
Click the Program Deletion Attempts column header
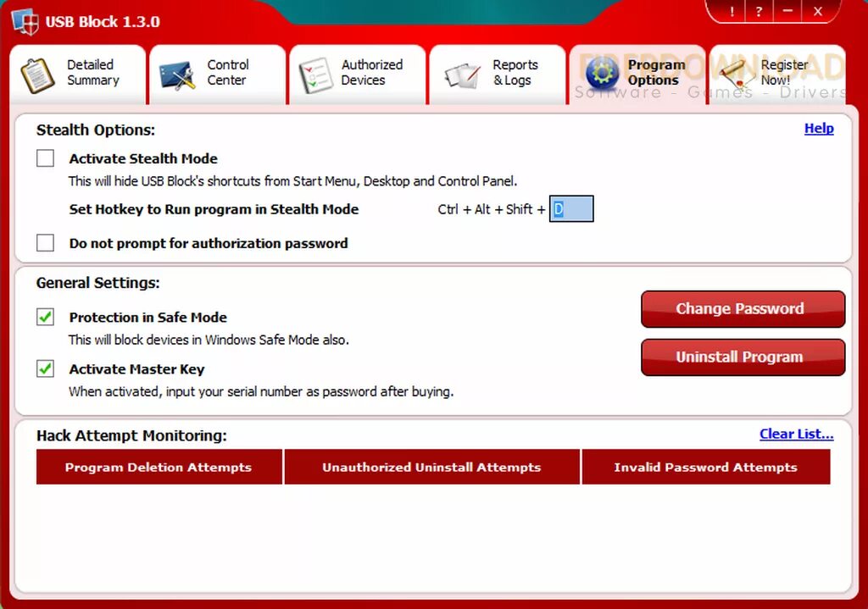159,467
